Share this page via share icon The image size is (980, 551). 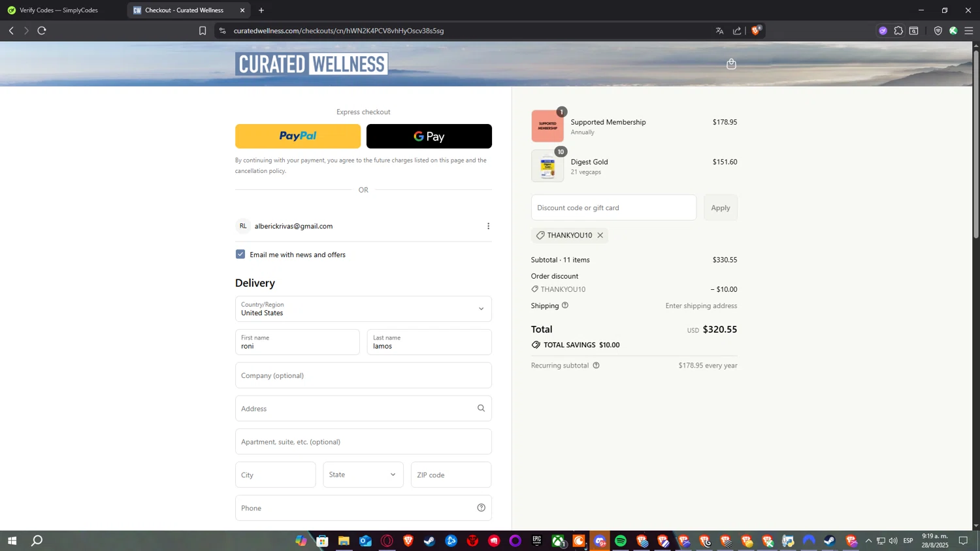coord(737,31)
